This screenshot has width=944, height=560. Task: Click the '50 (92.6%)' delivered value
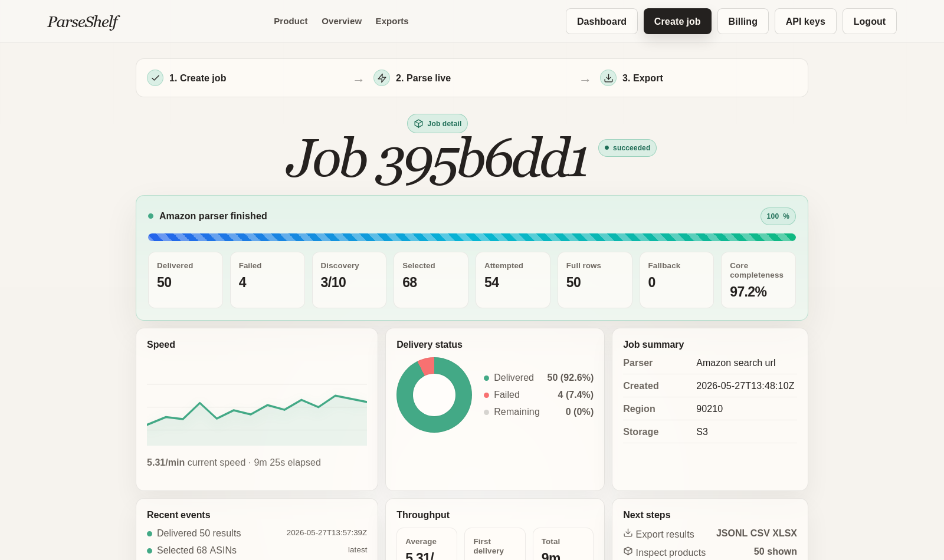pyautogui.click(x=570, y=378)
